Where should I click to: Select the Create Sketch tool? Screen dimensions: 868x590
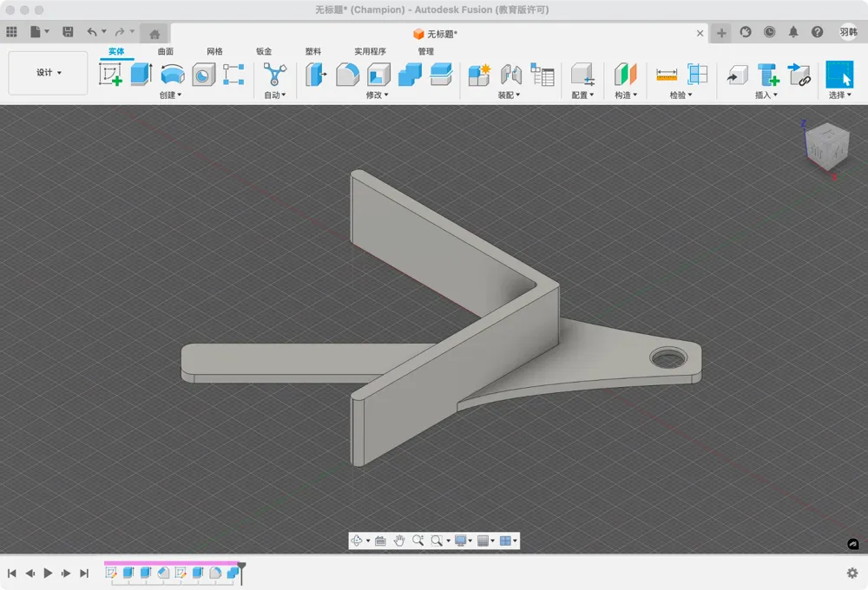(x=110, y=74)
